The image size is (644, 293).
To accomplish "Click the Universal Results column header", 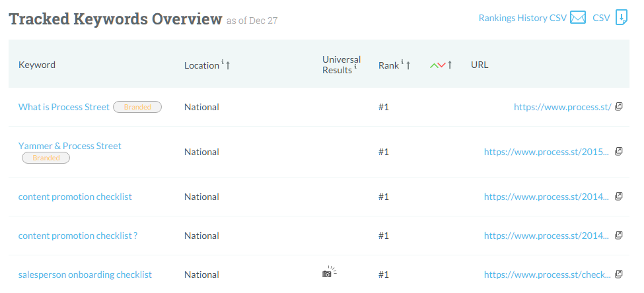I will coord(341,65).
